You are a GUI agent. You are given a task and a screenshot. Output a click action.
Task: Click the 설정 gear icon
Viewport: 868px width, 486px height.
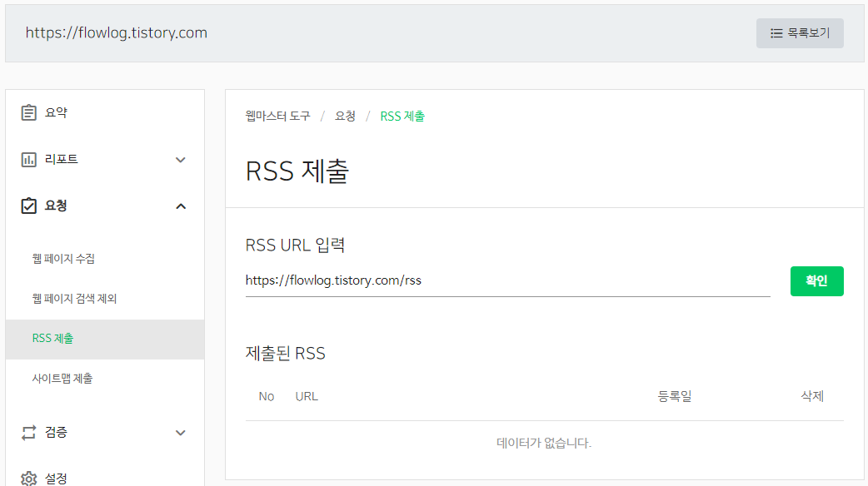[29, 479]
